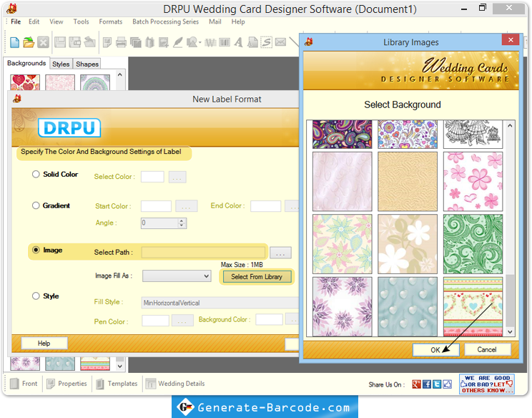The image size is (532, 418).
Task: Open the Tools menu
Action: point(82,21)
